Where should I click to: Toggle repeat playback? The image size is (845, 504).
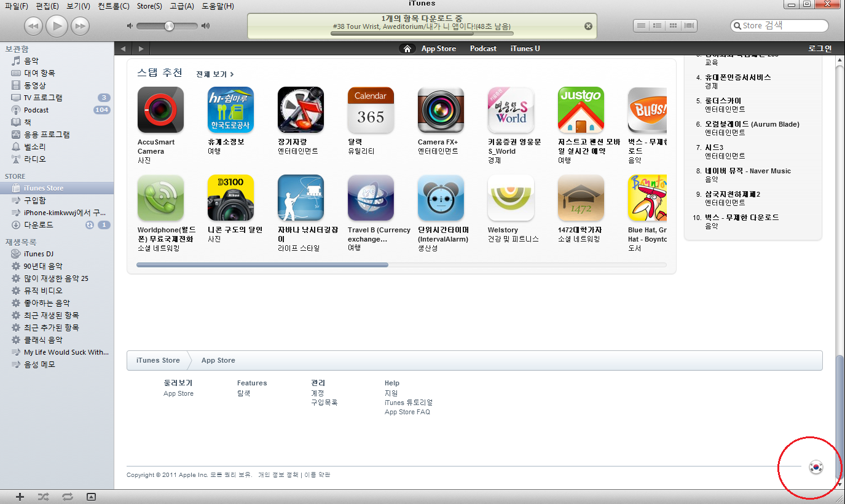click(67, 497)
